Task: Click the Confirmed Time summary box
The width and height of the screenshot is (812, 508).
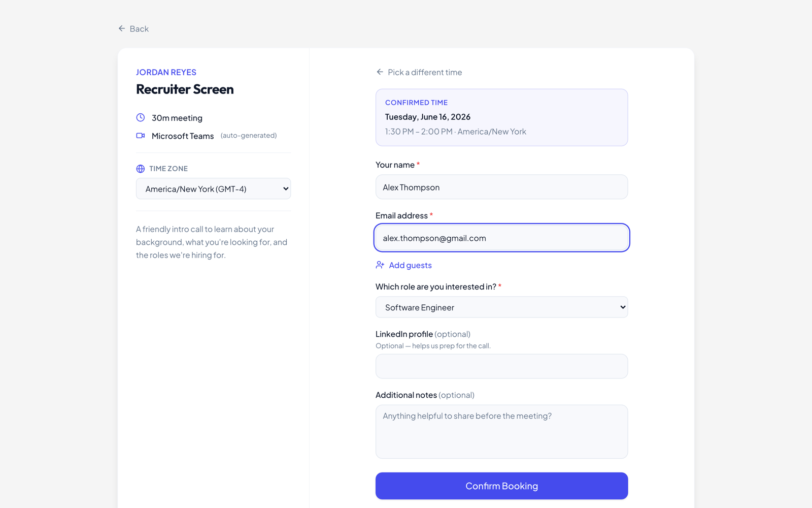Action: (x=501, y=117)
